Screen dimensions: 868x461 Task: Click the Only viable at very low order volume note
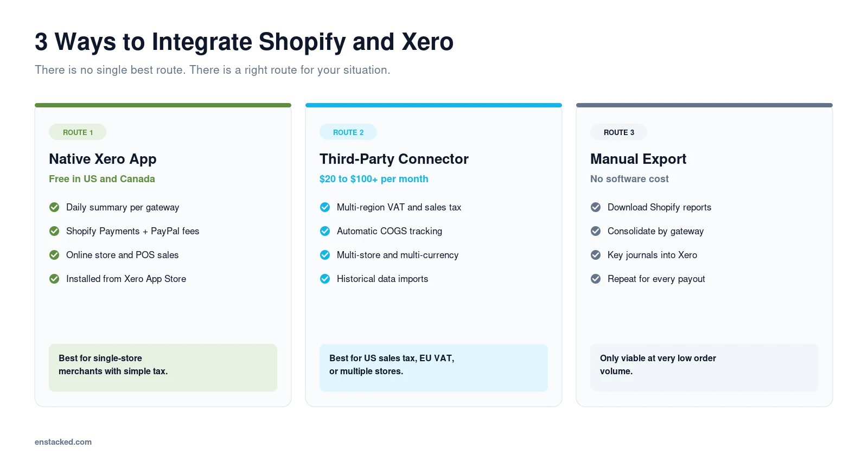(x=704, y=368)
